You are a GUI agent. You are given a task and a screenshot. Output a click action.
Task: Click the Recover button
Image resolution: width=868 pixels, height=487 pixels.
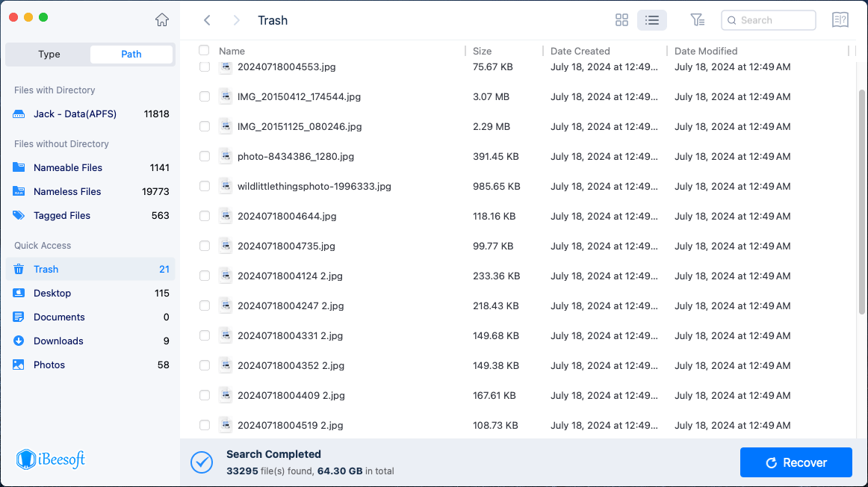[x=796, y=462]
